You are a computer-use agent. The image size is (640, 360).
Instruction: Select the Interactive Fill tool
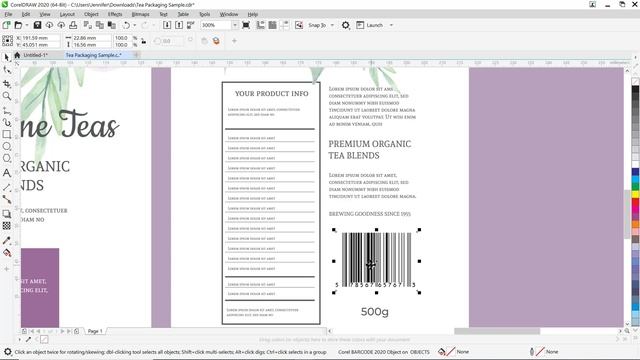pos(7,253)
